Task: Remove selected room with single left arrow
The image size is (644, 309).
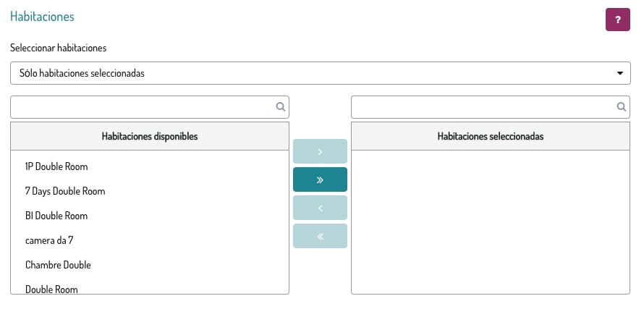Action: pos(320,208)
